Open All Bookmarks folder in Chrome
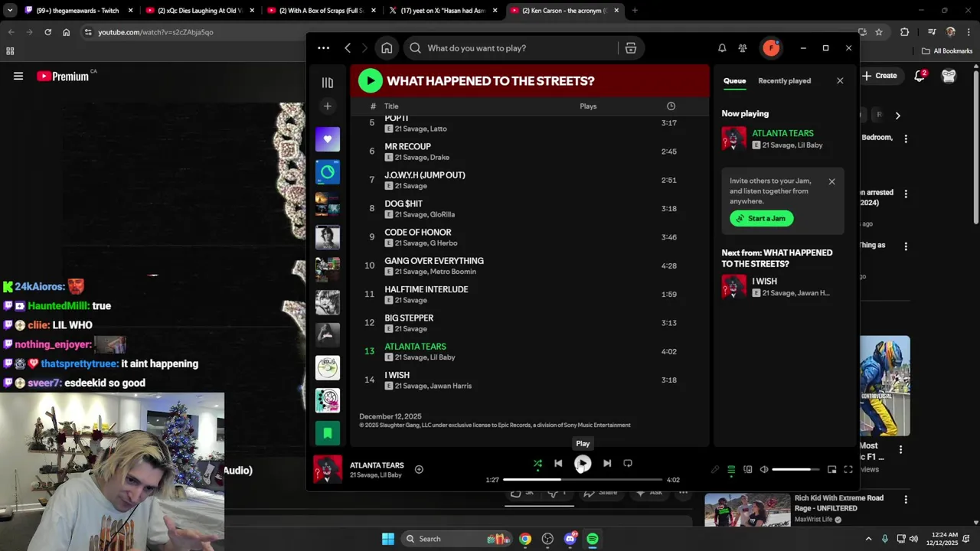This screenshot has height=551, width=980. (947, 51)
